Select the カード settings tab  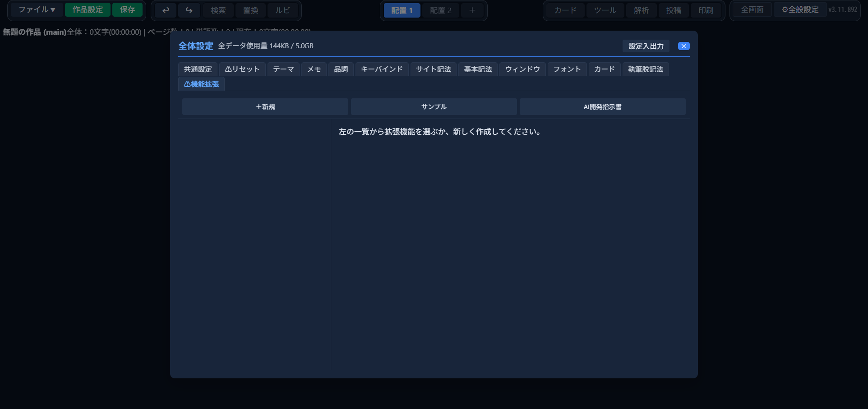pyautogui.click(x=605, y=69)
